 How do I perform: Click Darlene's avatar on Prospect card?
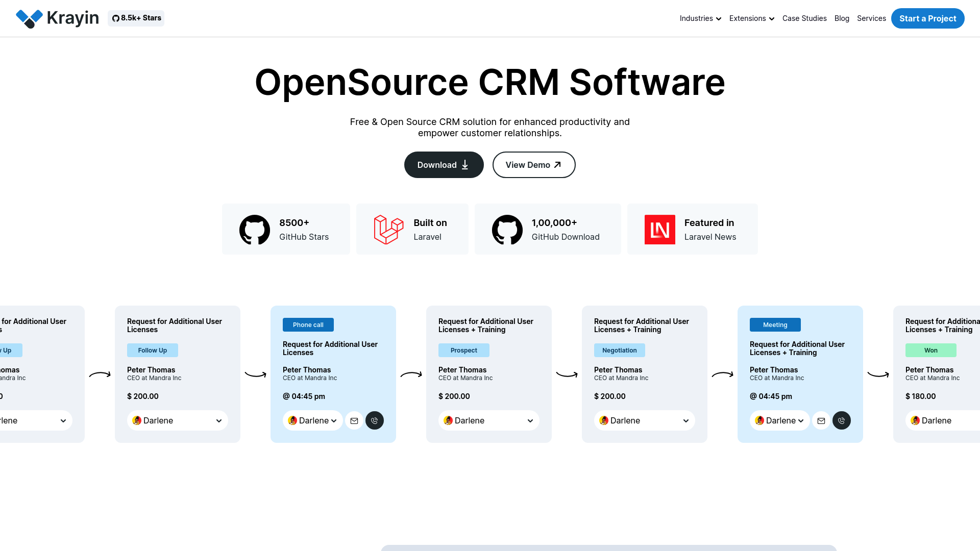[448, 421]
